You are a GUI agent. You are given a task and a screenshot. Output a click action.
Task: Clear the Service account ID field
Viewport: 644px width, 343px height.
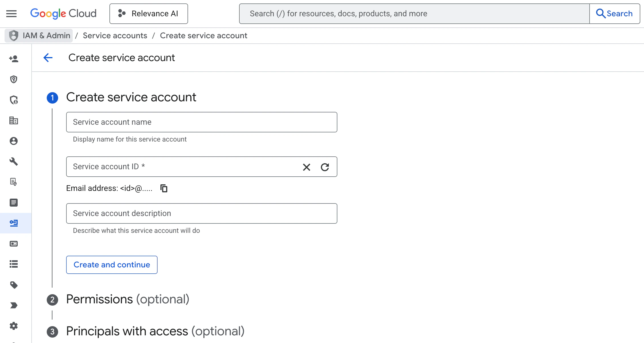click(307, 167)
